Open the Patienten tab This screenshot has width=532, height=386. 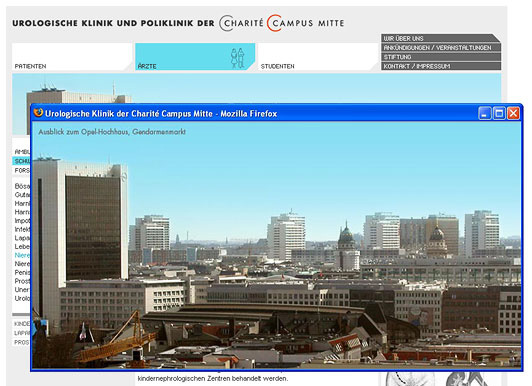tap(72, 57)
